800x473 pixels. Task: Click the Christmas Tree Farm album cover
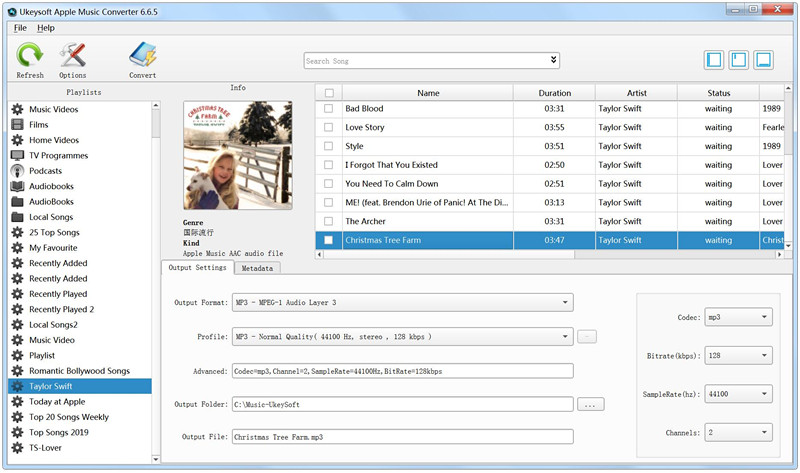click(238, 155)
